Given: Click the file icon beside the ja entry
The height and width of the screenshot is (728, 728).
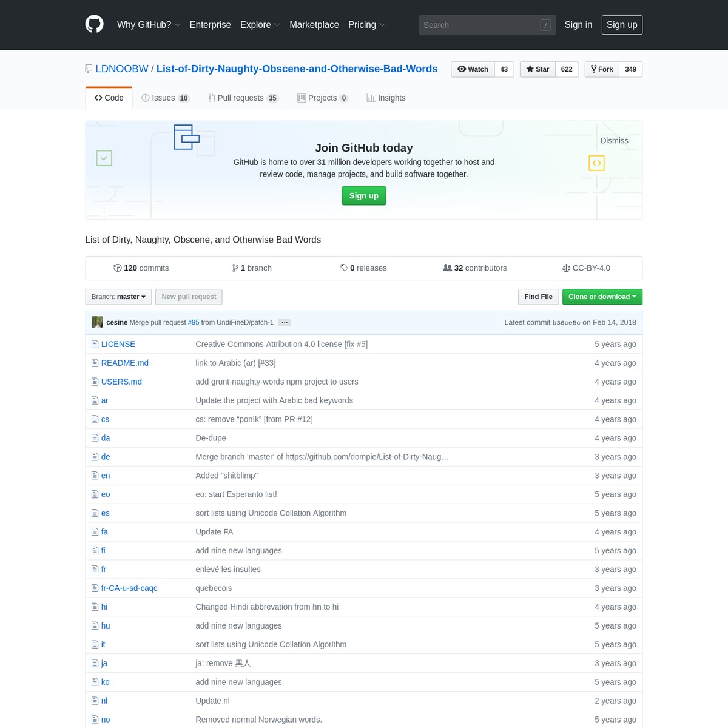Looking at the screenshot, I should [95, 664].
